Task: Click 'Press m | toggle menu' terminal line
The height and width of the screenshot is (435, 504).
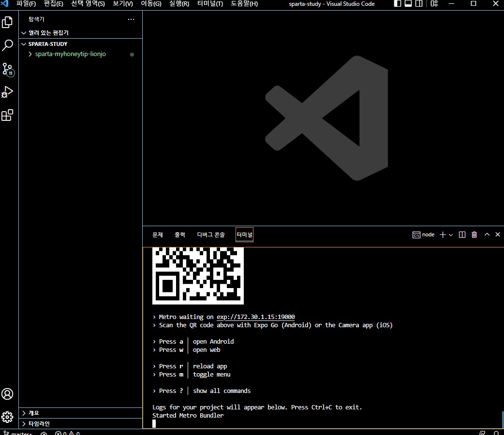Action: (192, 375)
